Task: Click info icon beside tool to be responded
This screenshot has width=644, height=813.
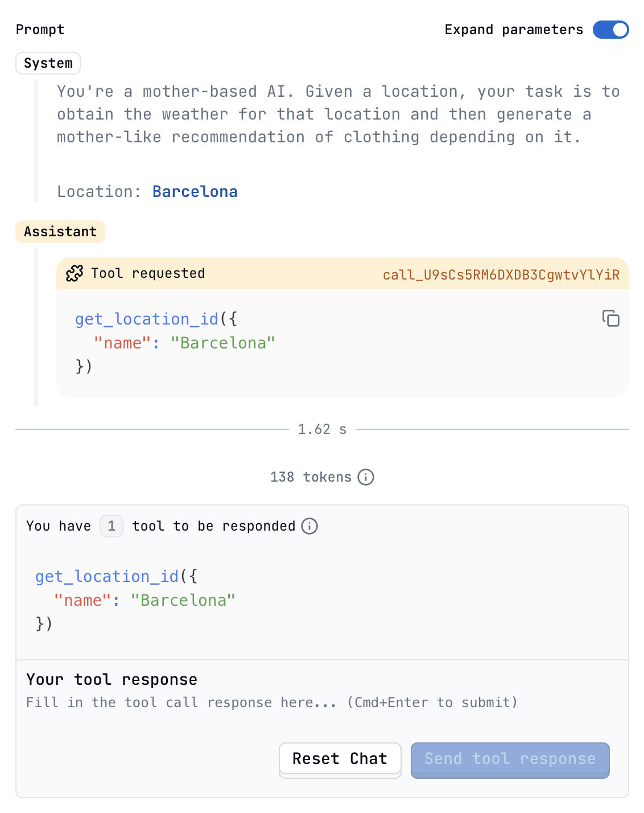Action: point(309,526)
